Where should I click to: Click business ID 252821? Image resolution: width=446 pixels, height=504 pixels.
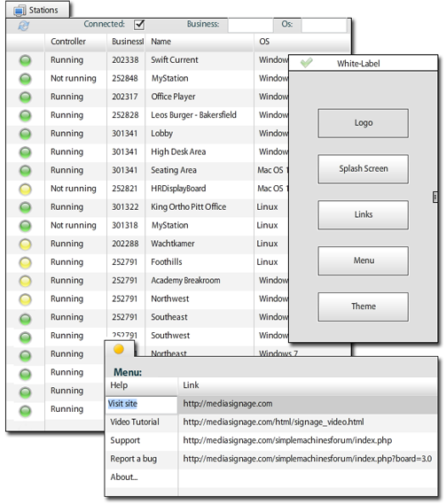click(x=124, y=189)
